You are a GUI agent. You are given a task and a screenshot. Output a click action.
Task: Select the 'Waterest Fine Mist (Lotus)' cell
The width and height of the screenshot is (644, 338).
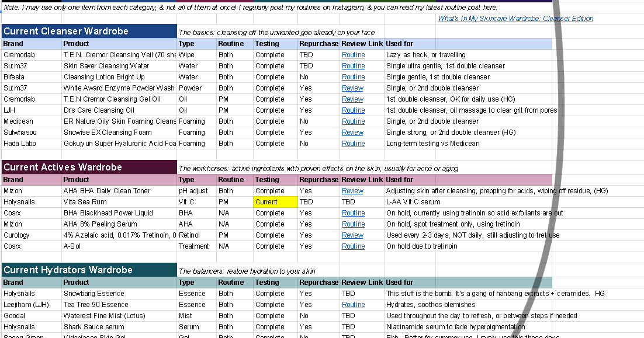[119, 316]
